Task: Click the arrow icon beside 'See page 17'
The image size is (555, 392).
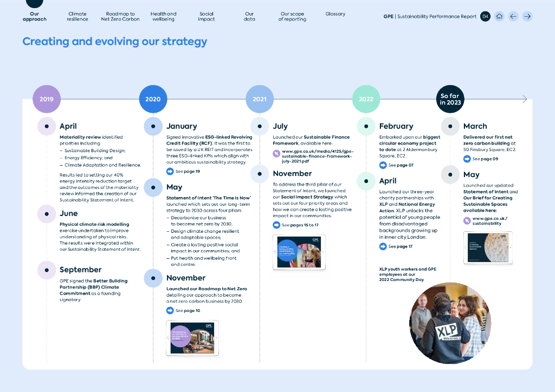Action: (383, 246)
